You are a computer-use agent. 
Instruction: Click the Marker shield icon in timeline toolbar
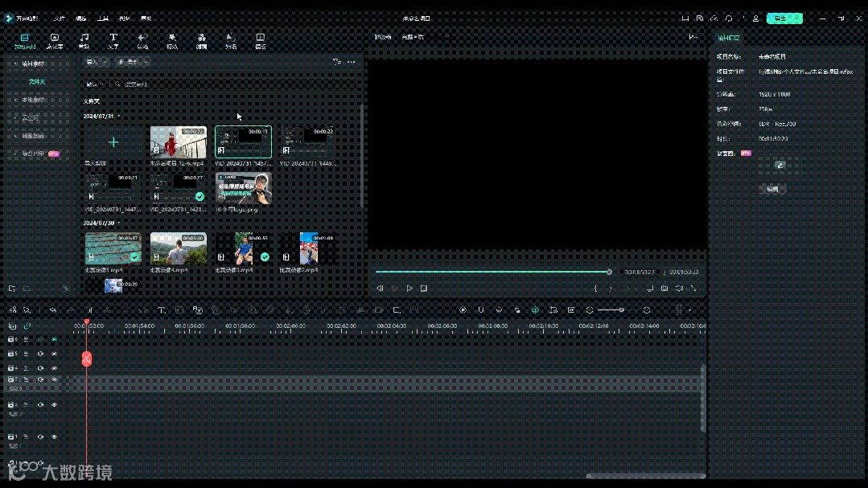pyautogui.click(x=481, y=310)
